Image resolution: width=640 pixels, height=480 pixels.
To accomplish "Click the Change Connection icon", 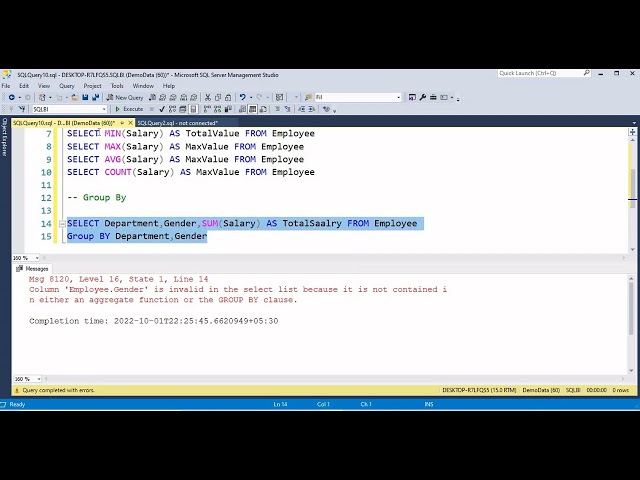I will click(22, 109).
